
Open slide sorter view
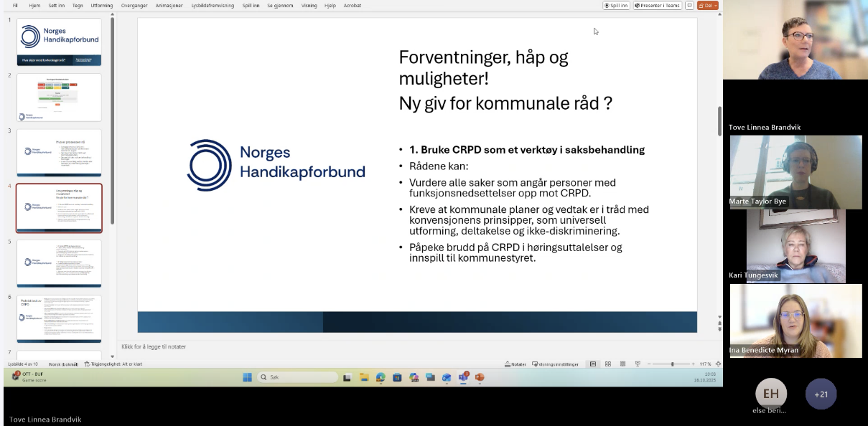click(608, 364)
